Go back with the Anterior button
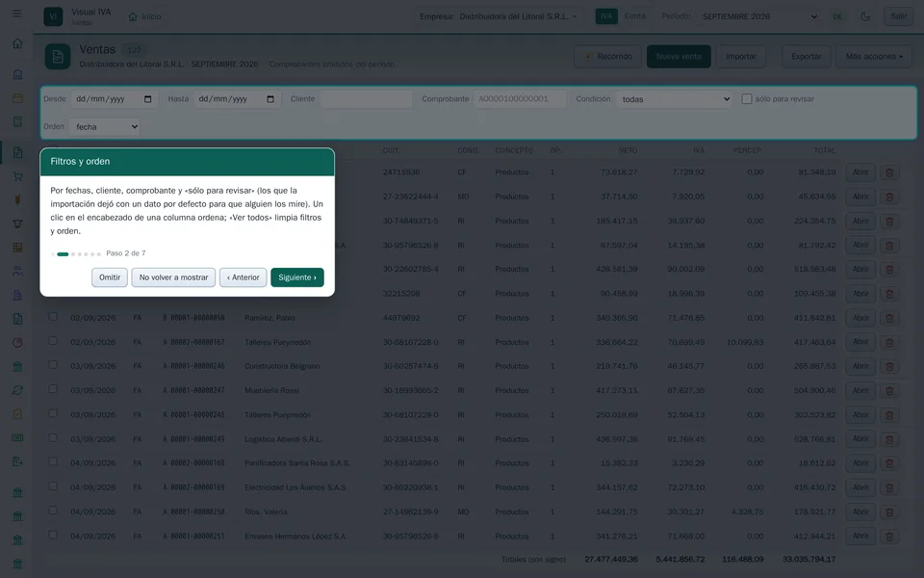This screenshot has height=578, width=924. click(244, 277)
